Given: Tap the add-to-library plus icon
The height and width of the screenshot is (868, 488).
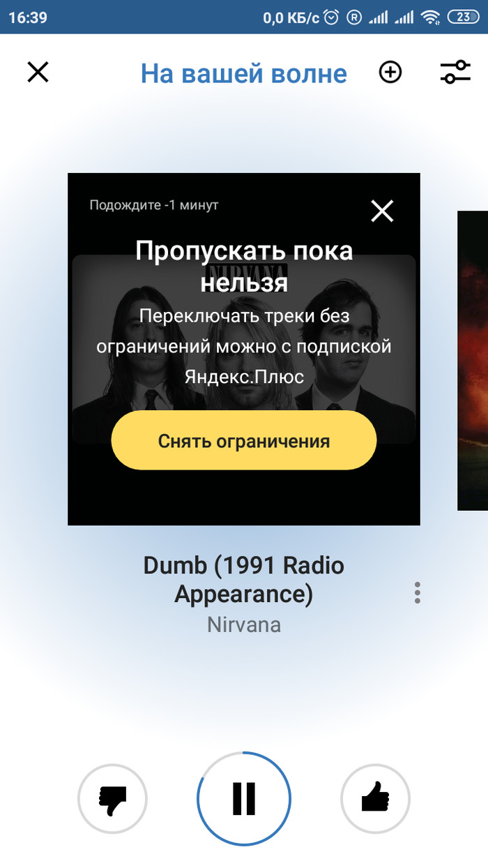Looking at the screenshot, I should tap(390, 72).
